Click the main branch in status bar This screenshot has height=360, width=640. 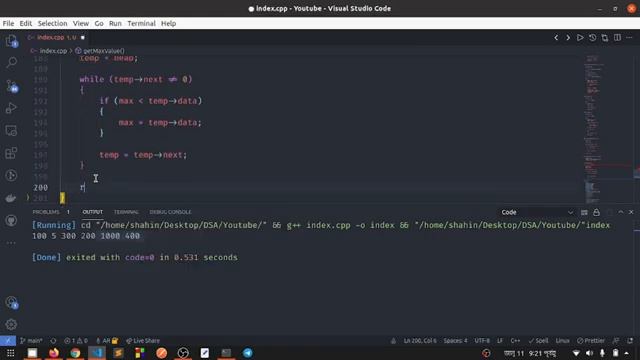point(31,340)
